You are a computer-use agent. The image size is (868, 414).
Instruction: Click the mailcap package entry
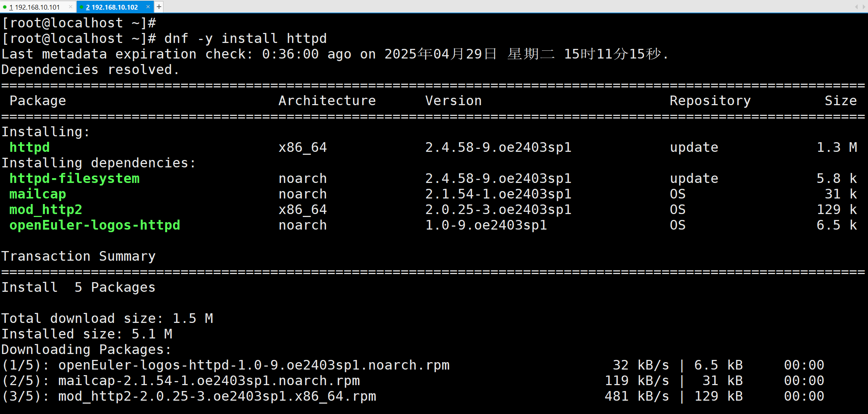point(37,194)
